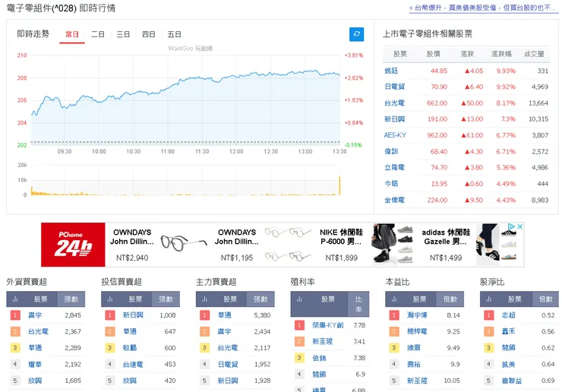
Task: Open 新日興 in 投信買賣超 list
Action: [133, 315]
